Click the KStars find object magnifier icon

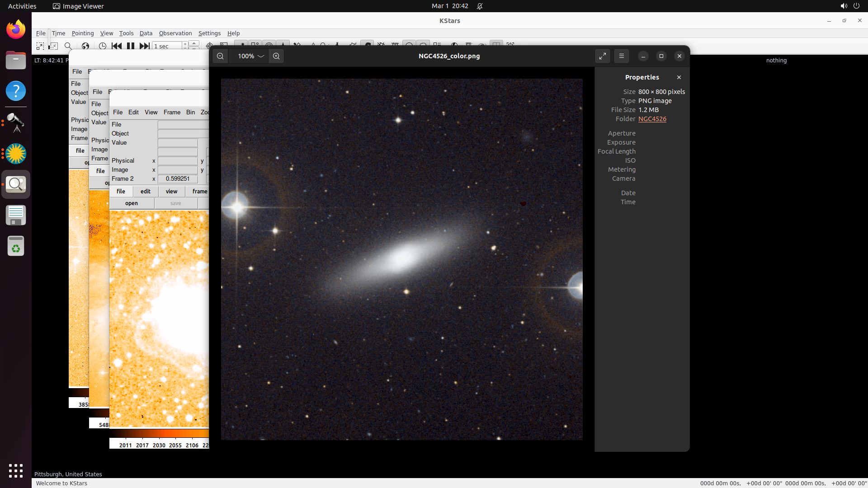pyautogui.click(x=68, y=46)
